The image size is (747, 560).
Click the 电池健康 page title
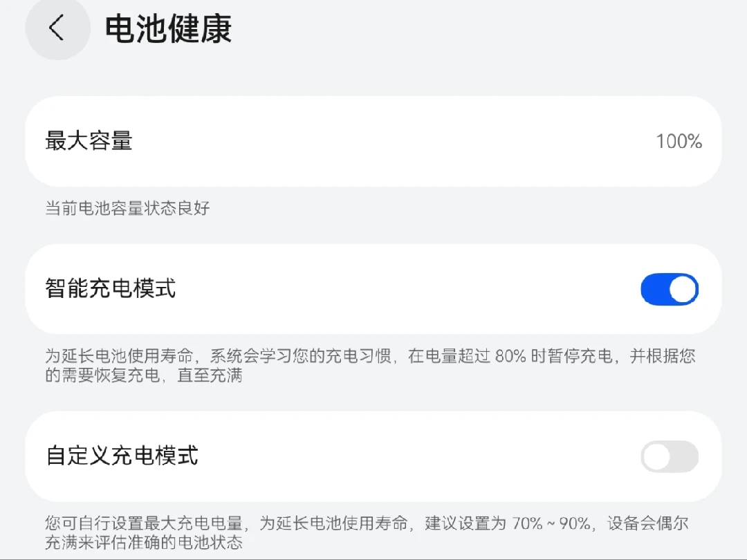(x=168, y=29)
